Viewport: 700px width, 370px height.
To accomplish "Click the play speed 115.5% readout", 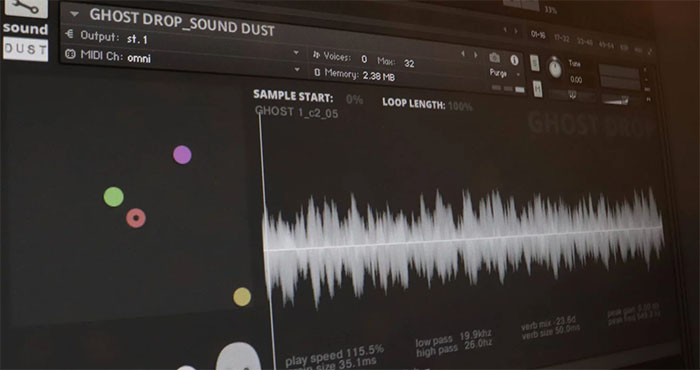I will coord(334,355).
